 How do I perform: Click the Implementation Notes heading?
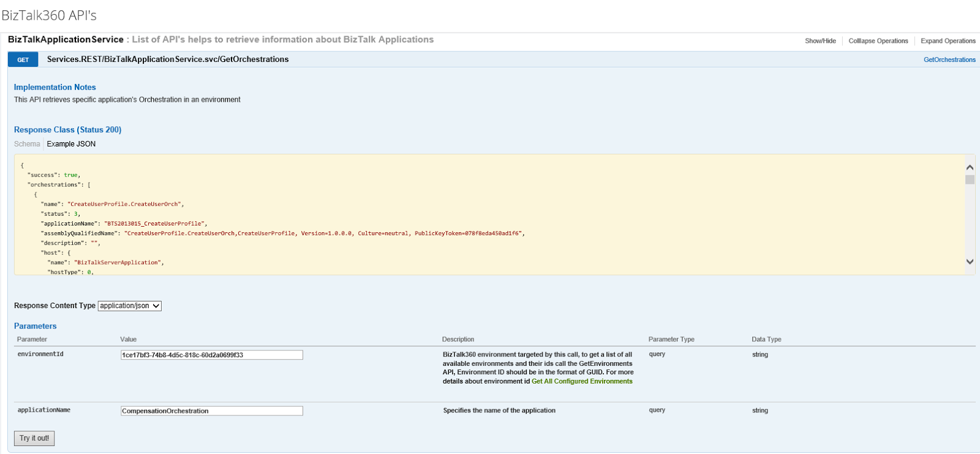coord(55,87)
